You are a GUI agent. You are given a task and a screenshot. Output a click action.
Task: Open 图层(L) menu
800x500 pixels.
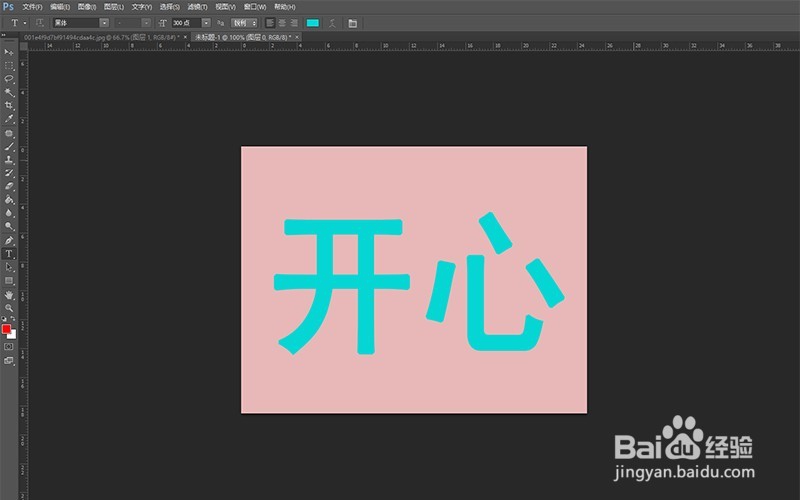[x=114, y=7]
